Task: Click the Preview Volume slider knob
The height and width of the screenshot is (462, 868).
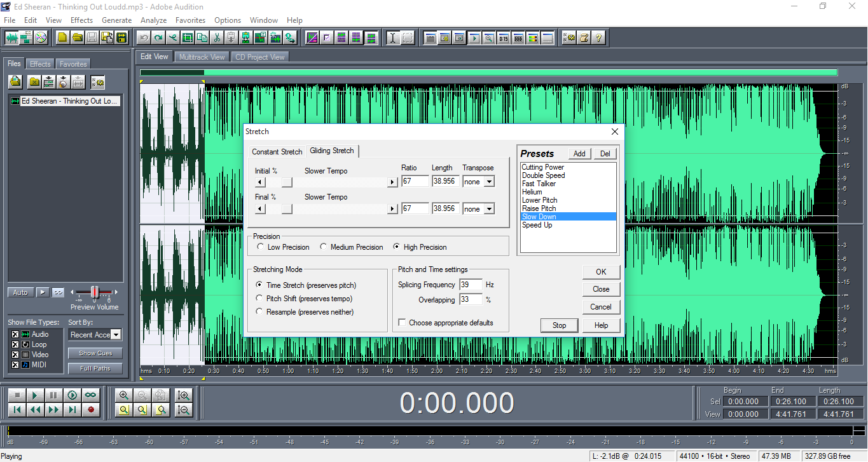Action: (x=95, y=292)
